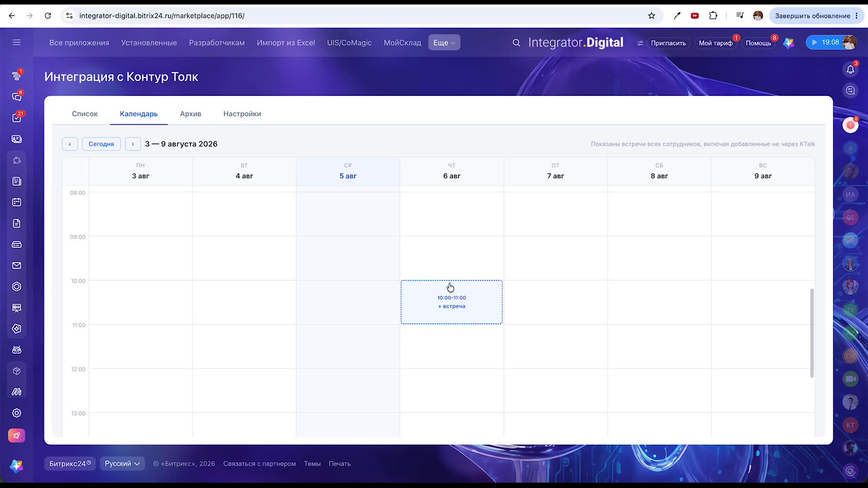Viewport: 868px width, 488px height.
Task: Open Разработчикам menu item
Action: [217, 43]
